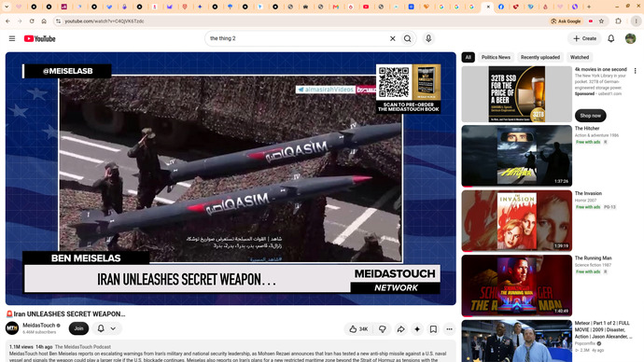The height and width of the screenshot is (362, 644).
Task: Click the search magnifier button
Action: 408,38
